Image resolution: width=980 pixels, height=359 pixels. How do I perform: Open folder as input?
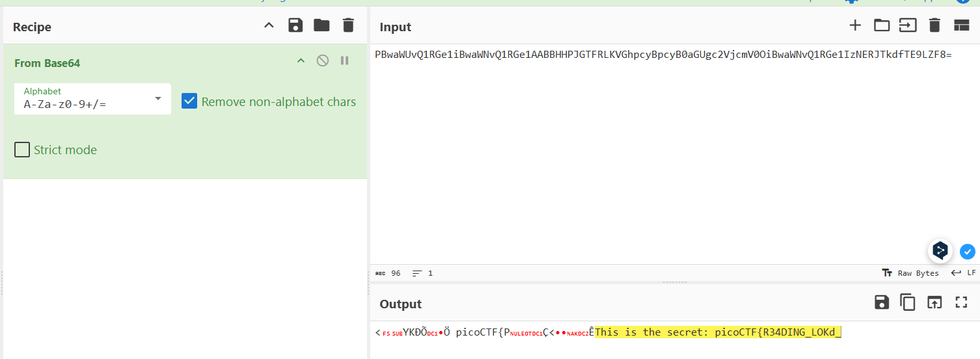[882, 26]
